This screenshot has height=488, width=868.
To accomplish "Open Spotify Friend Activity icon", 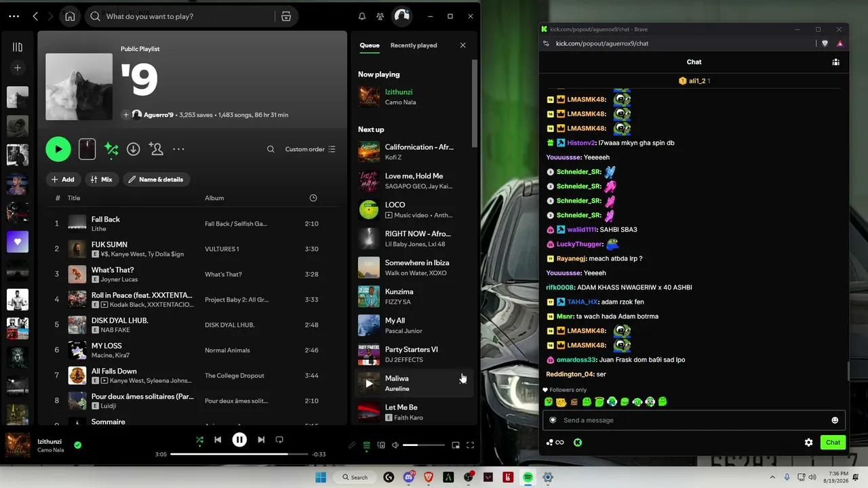I will [x=380, y=16].
